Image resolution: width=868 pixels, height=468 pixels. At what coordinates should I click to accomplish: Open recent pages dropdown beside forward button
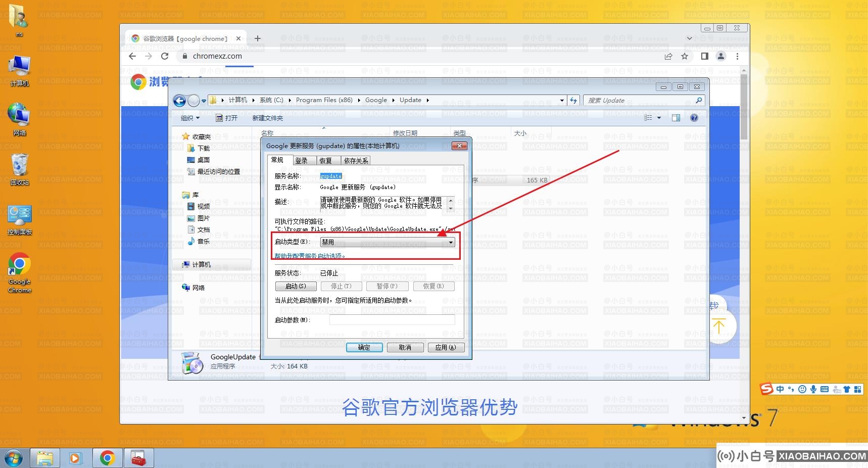click(x=204, y=101)
